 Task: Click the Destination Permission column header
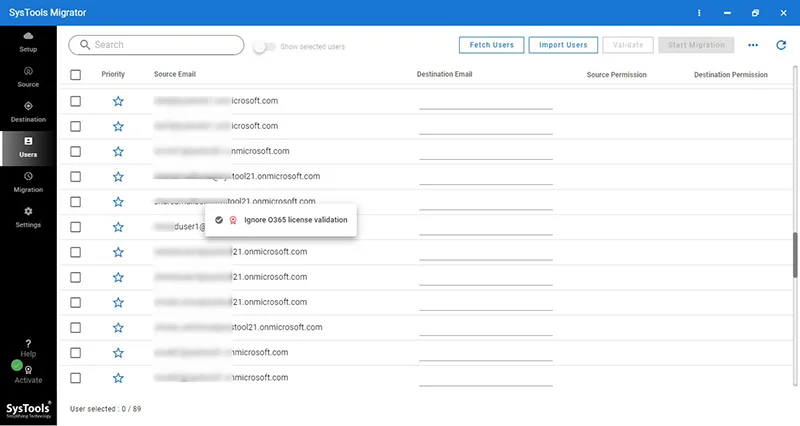731,75
